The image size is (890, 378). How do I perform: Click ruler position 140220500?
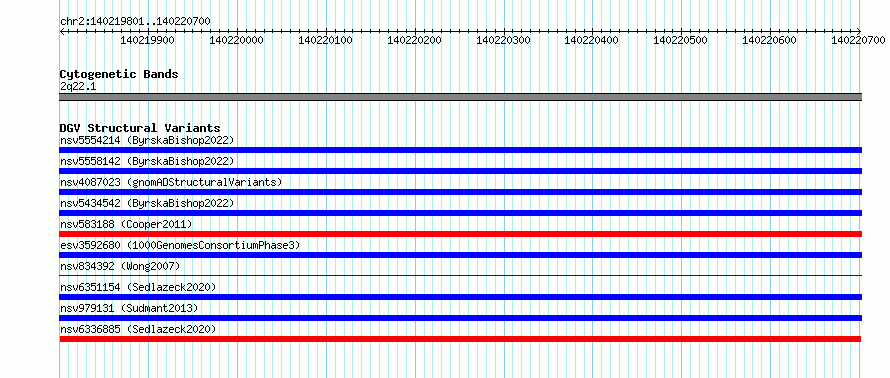681,40
